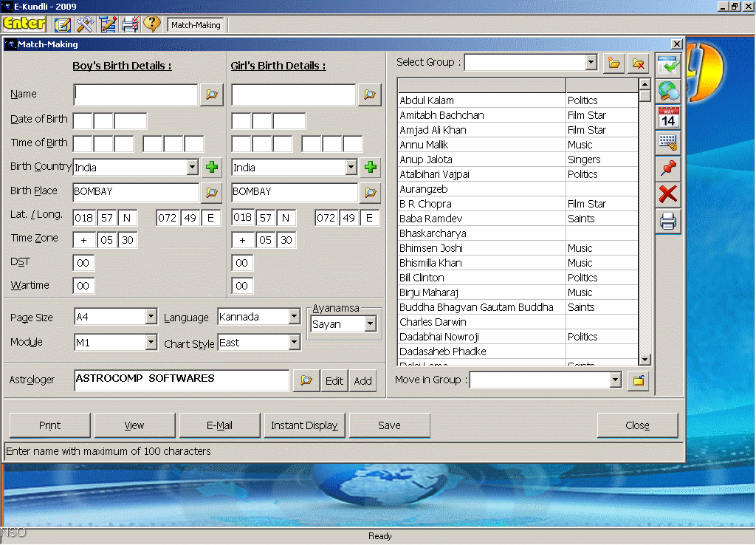Click the yellow Enter toolbar icon
The height and width of the screenshot is (545, 756).
(24, 24)
